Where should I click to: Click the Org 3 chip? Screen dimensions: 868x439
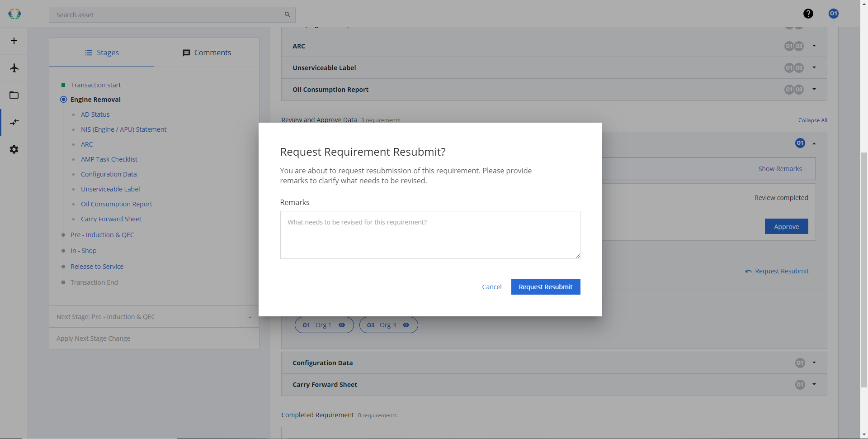coord(388,325)
